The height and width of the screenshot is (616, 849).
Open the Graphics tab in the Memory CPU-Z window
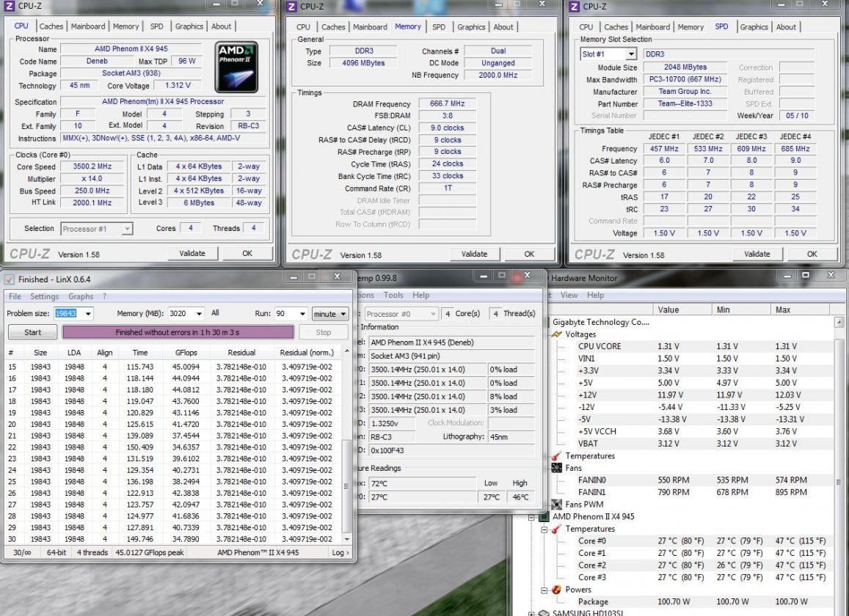tap(471, 26)
